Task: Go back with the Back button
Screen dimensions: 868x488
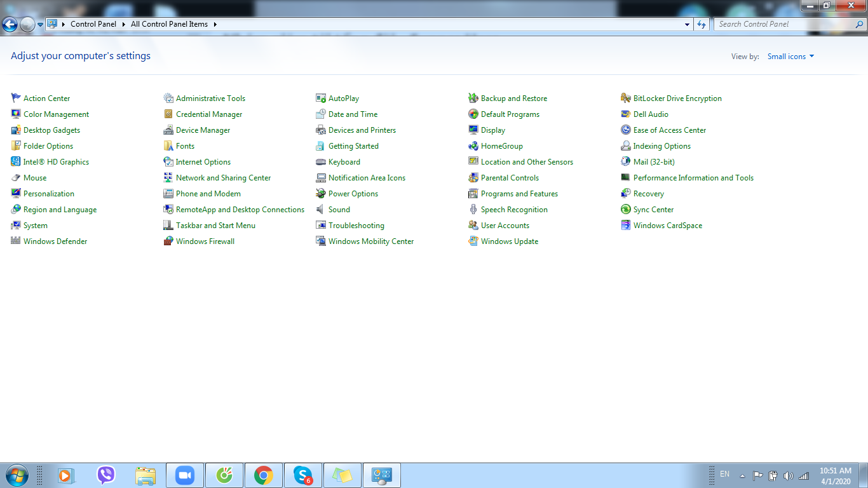Action: point(10,25)
